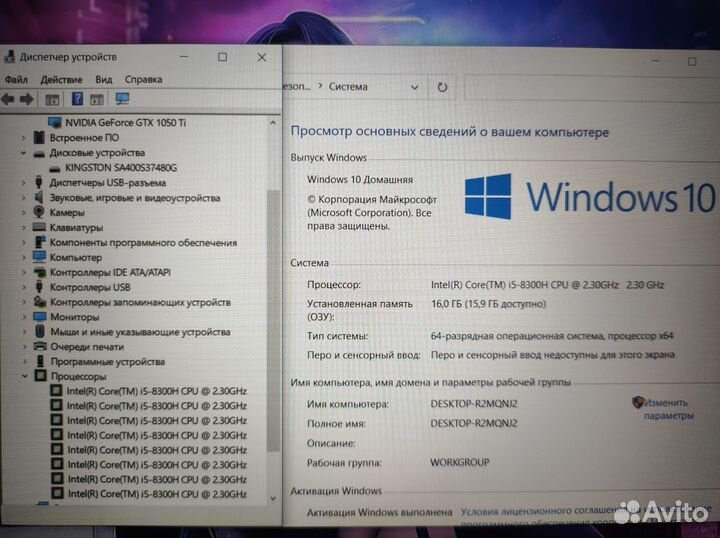Expand the Клавиатуры node arrow
Viewport: 720px width, 538px height.
[23, 228]
